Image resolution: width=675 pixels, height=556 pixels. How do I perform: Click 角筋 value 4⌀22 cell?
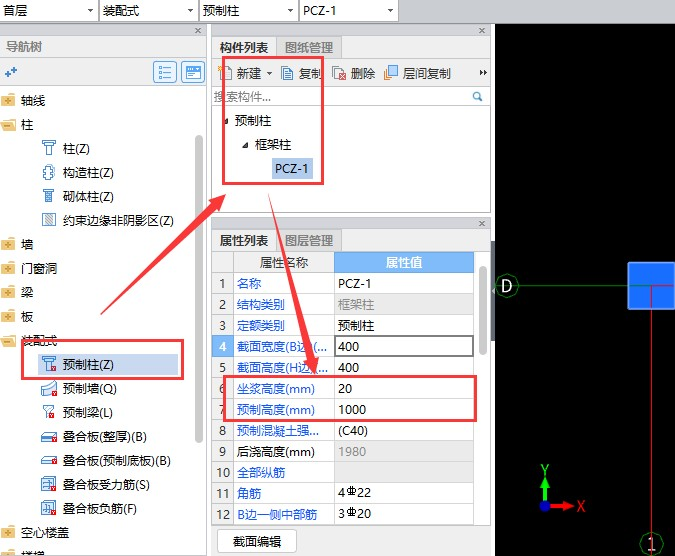click(x=404, y=493)
